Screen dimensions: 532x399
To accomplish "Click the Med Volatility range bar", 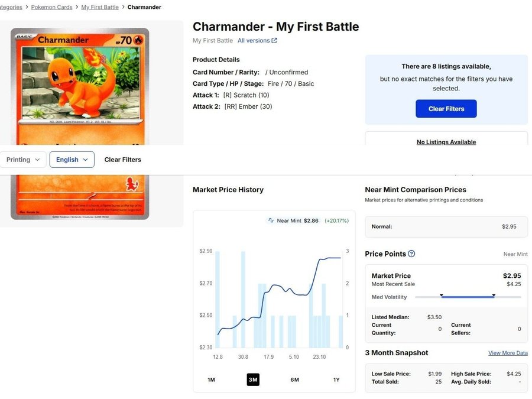I will pos(468,297).
